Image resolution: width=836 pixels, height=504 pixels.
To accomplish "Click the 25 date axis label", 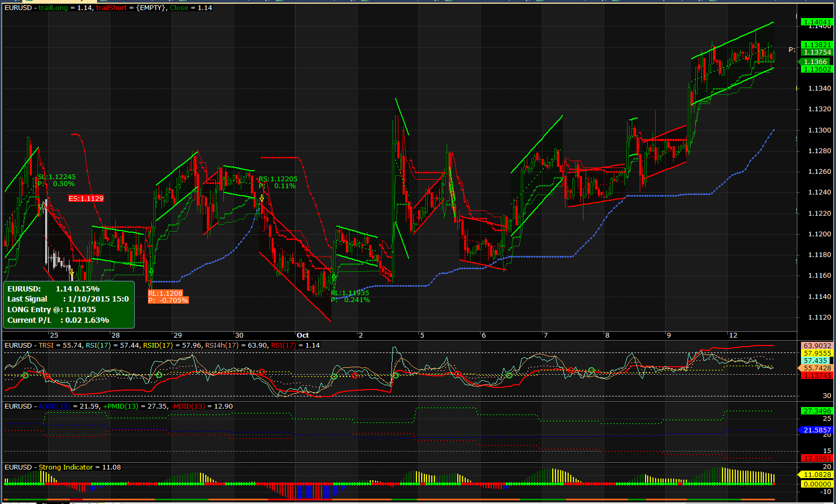I will coord(54,335).
